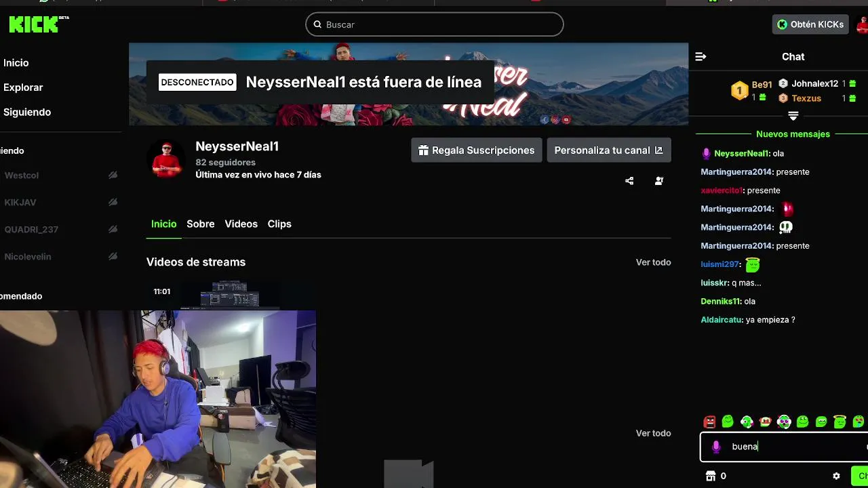The height and width of the screenshot is (488, 868).
Task: Click the Regala Suscripciones button
Action: click(x=477, y=150)
